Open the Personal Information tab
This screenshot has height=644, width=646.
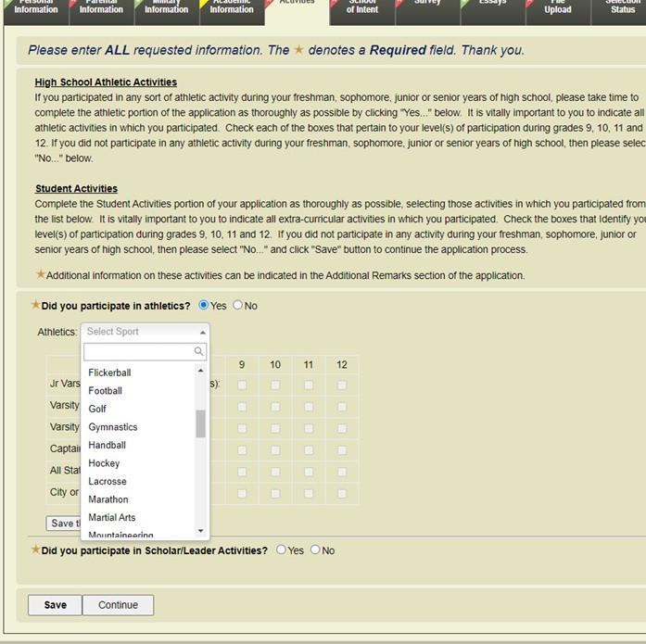[x=35, y=9]
